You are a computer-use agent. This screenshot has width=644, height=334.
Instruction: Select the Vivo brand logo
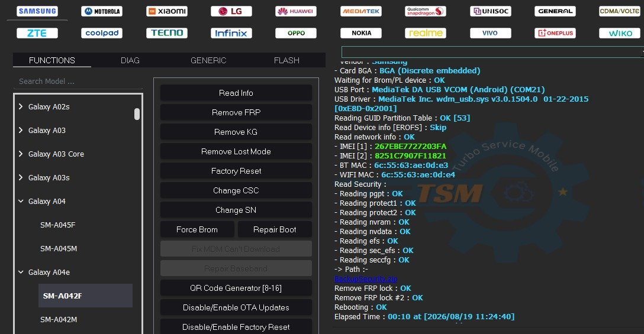pos(490,33)
